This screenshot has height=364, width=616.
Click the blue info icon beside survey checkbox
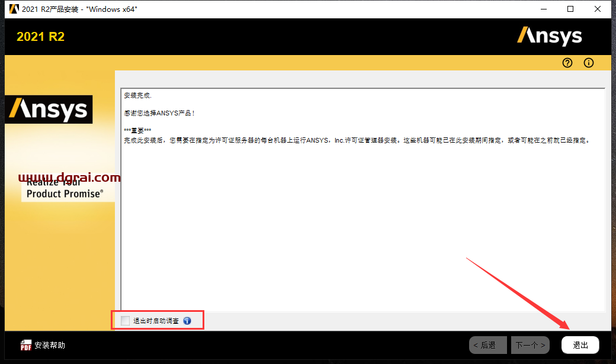coord(187,321)
